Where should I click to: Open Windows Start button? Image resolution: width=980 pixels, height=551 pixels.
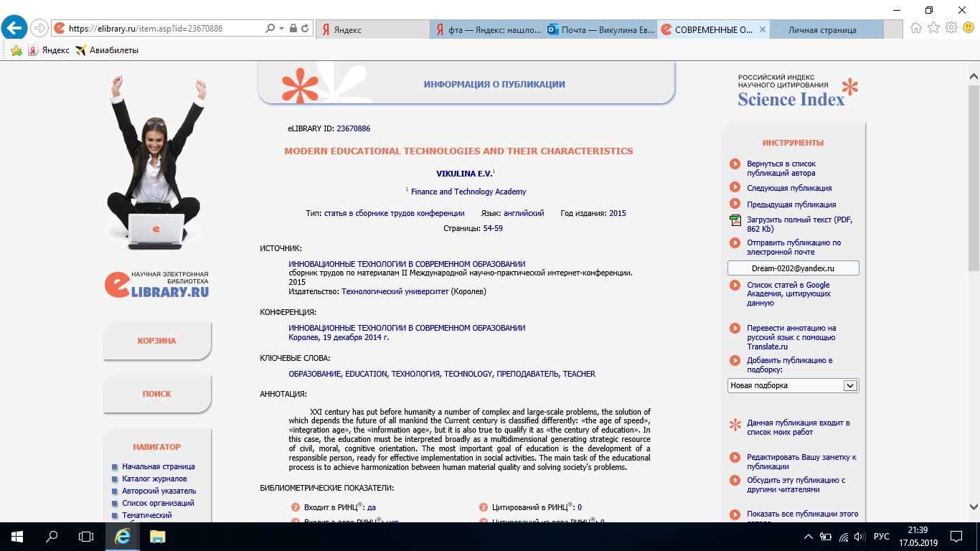[x=17, y=536]
